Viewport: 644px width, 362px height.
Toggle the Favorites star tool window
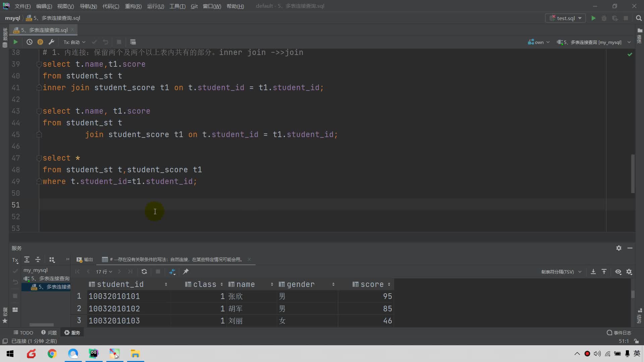pyautogui.click(x=5, y=321)
